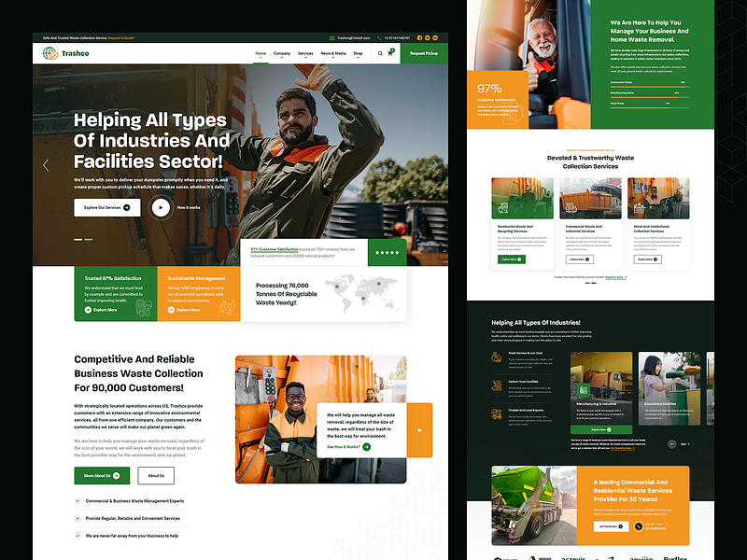Image resolution: width=747 pixels, height=560 pixels.
Task: Click the checkmark beside Commercial & Business Waste Management Experts
Action: click(x=77, y=500)
